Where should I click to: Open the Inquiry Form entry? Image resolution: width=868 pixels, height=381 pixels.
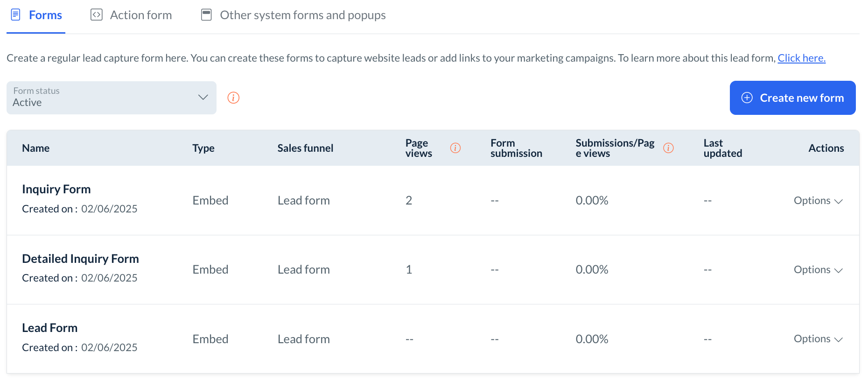coord(56,189)
